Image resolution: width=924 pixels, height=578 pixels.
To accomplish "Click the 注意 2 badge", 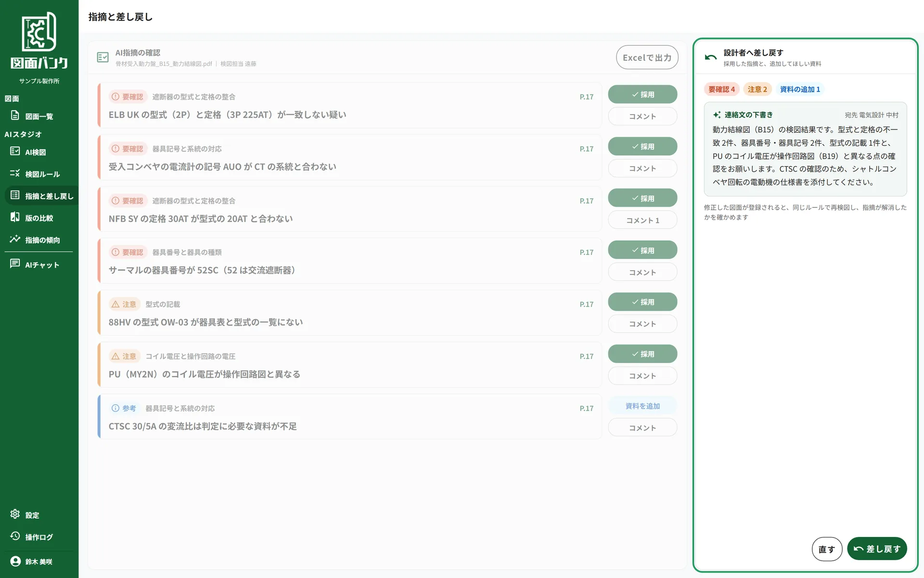I will pyautogui.click(x=757, y=89).
